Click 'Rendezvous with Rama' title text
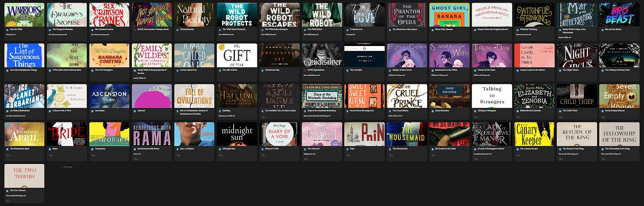Image resolution: width=644 pixels, height=206 pixels. coord(148,149)
